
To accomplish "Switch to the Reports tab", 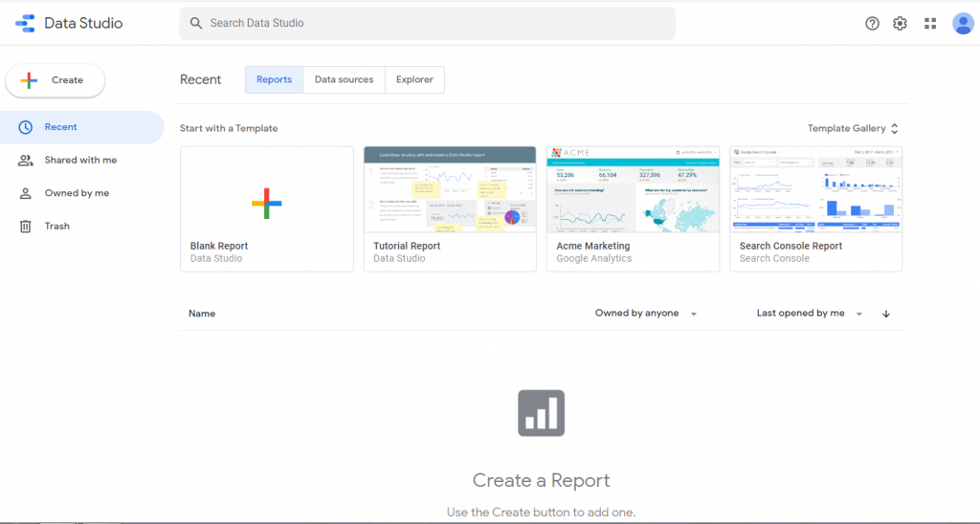I will coord(274,79).
